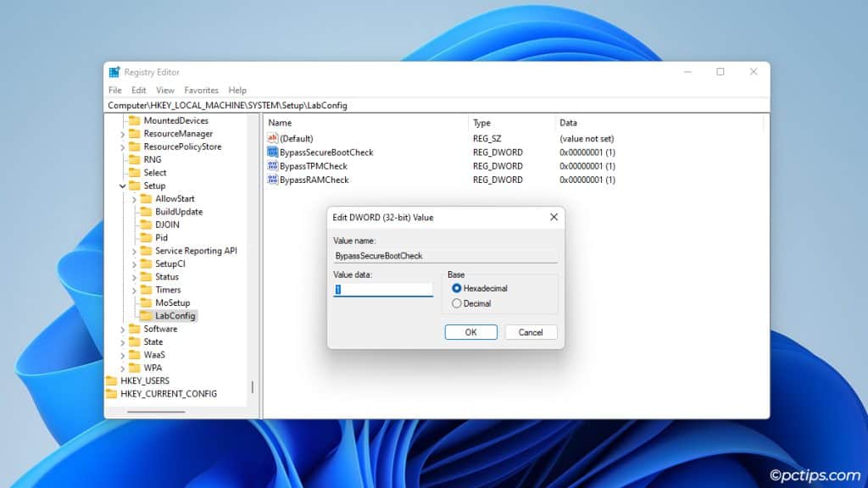
Task: Click the BypassTPMCheck value icon
Action: click(x=272, y=166)
